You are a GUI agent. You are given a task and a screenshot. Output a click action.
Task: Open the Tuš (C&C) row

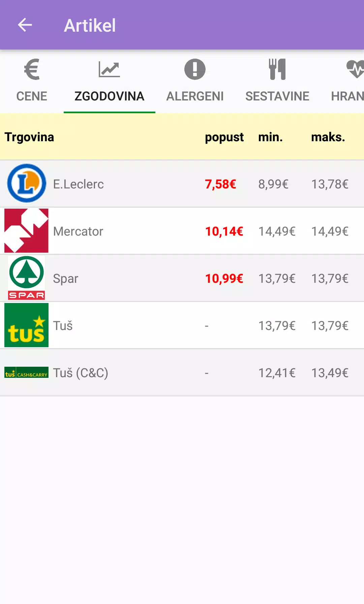coord(182,372)
